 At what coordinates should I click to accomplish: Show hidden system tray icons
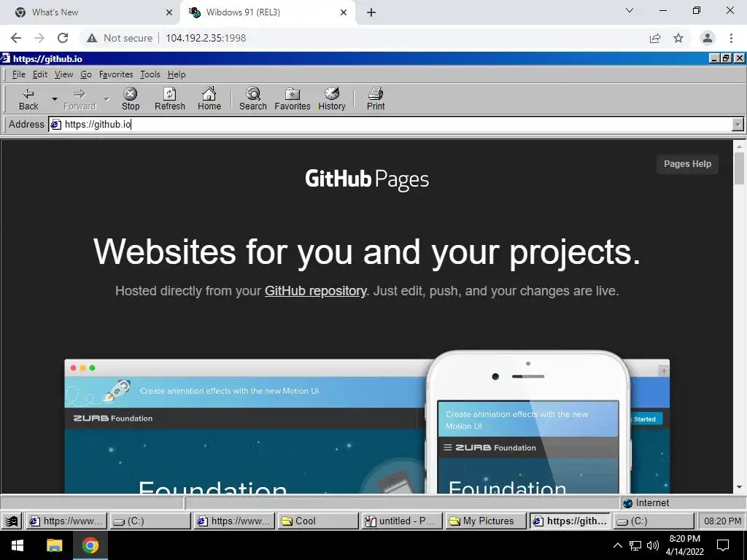(x=617, y=545)
